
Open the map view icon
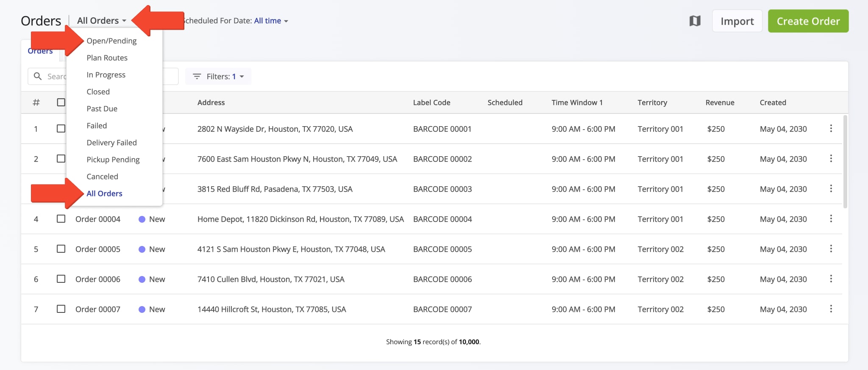coord(695,21)
